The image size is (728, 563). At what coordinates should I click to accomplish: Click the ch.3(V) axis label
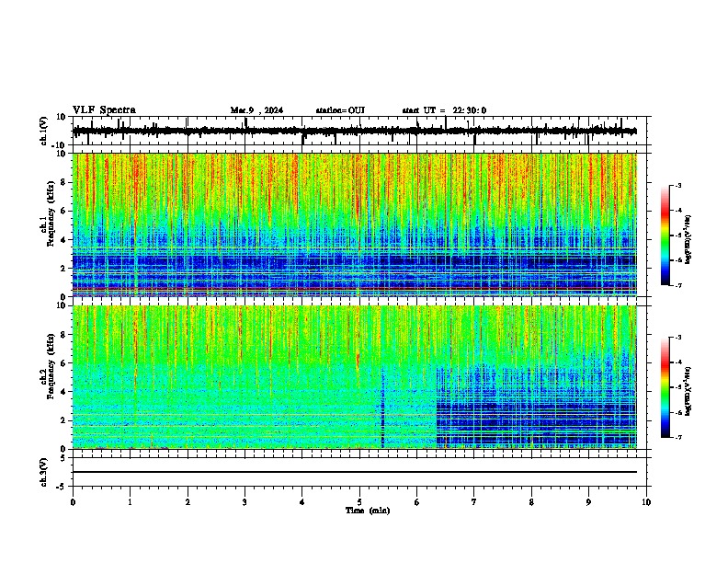(44, 473)
